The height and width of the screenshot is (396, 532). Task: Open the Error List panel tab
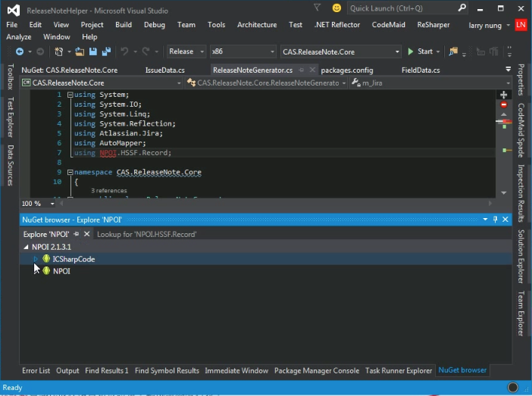tap(36, 370)
